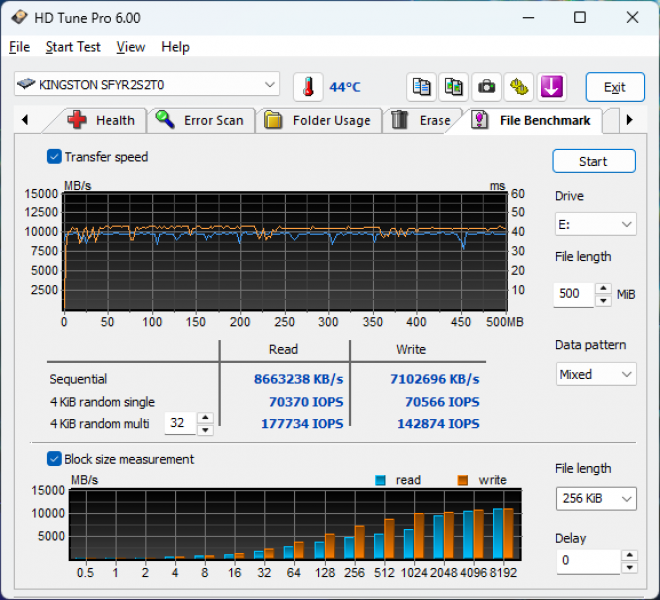Click the 177734 IOPS read value
Image resolution: width=660 pixels, height=600 pixels.
(302, 423)
